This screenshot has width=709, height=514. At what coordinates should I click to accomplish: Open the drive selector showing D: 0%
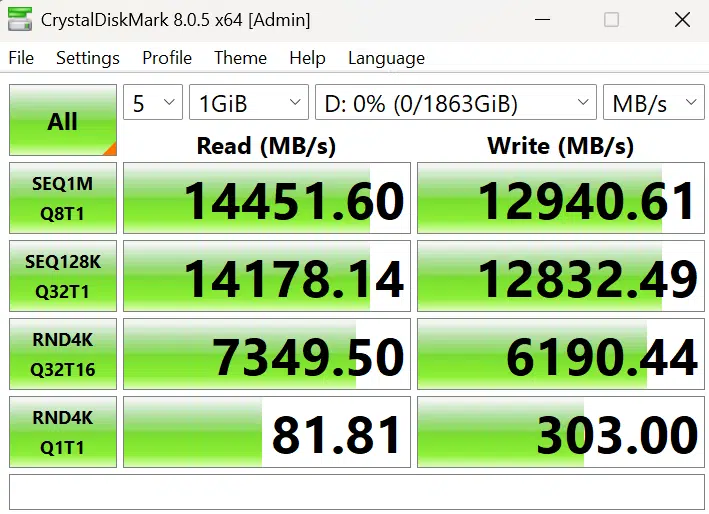coord(456,102)
